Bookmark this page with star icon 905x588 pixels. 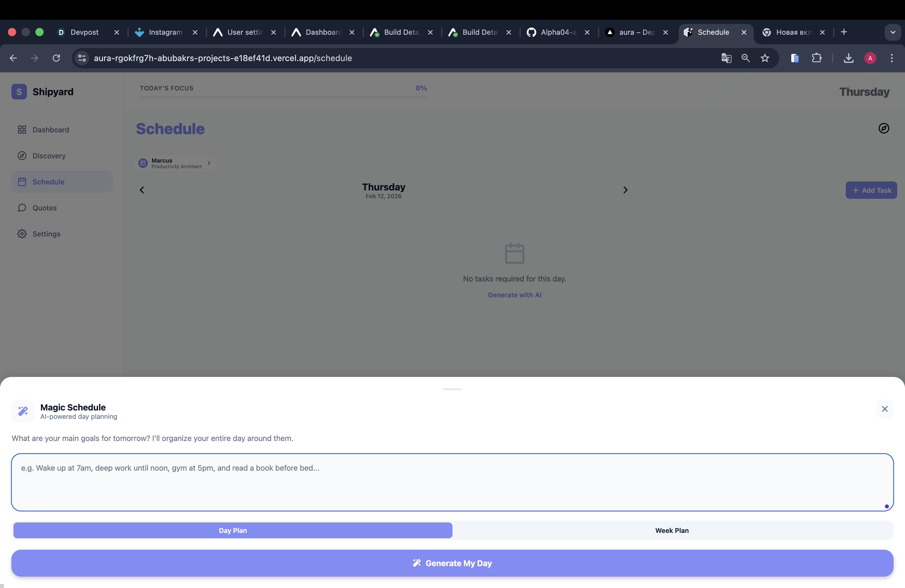pos(765,58)
